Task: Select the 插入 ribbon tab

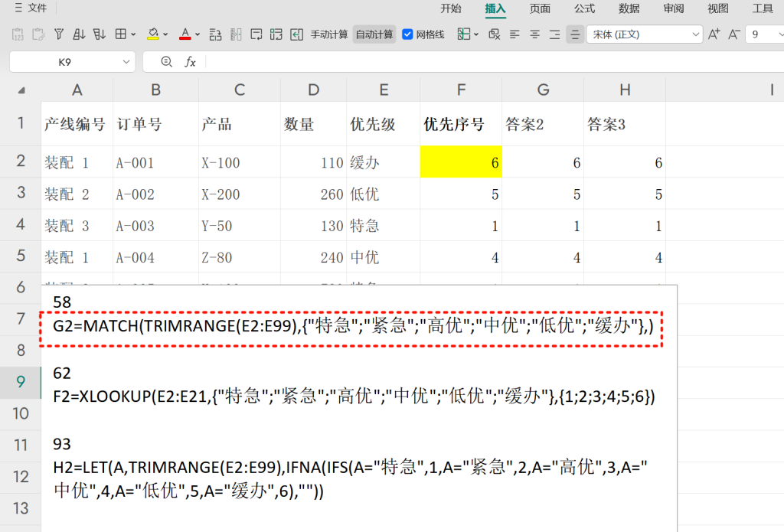Action: pos(495,8)
